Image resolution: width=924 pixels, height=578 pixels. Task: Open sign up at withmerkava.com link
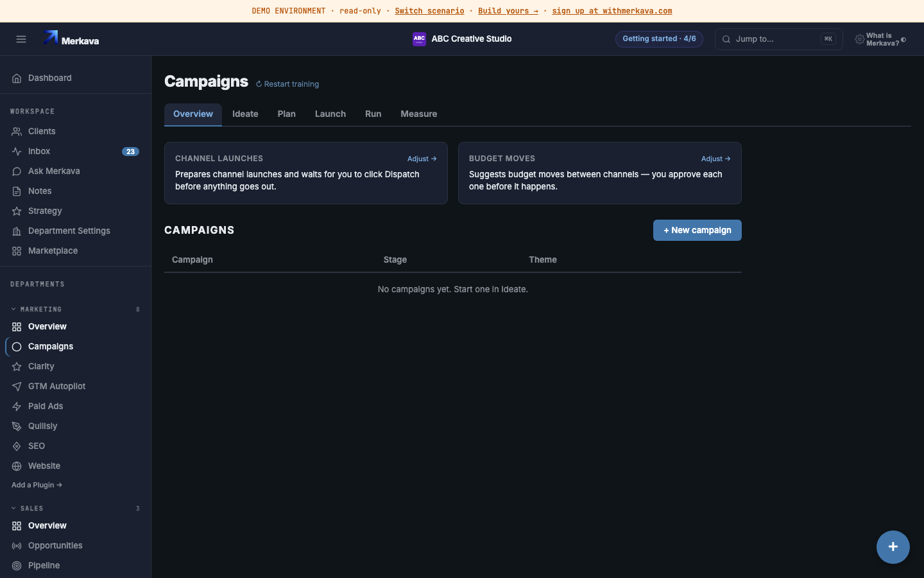click(x=612, y=11)
